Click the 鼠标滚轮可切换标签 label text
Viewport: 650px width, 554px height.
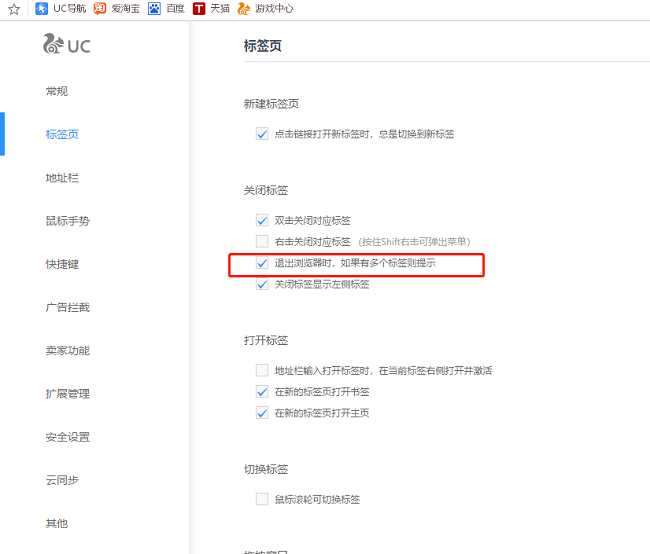(318, 500)
